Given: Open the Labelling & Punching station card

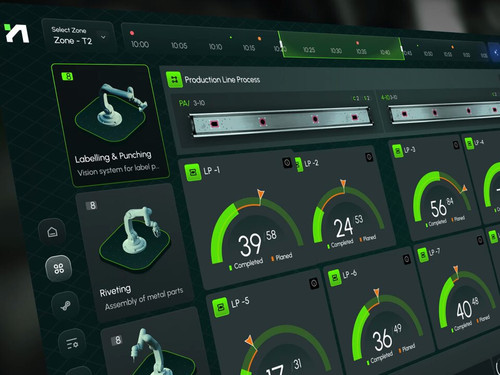Looking at the screenshot, I should [110, 125].
